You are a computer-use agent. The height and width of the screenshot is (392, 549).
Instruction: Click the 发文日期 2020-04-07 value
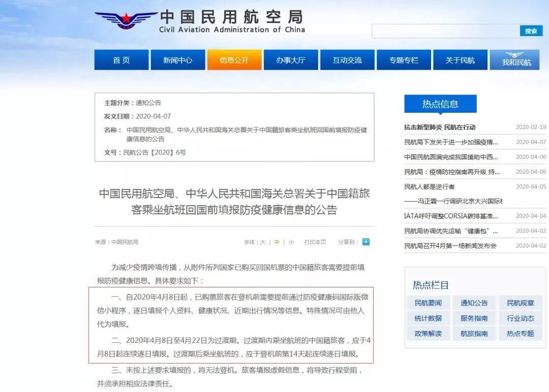coord(154,116)
